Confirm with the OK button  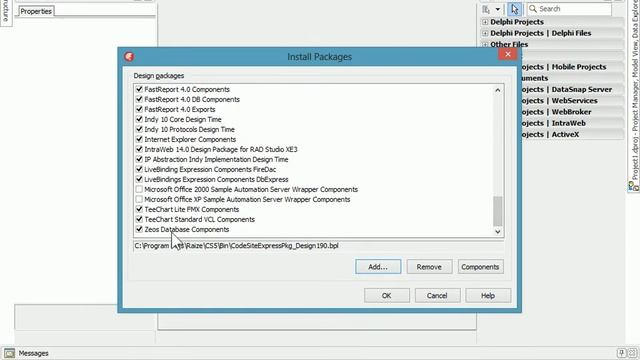387,296
